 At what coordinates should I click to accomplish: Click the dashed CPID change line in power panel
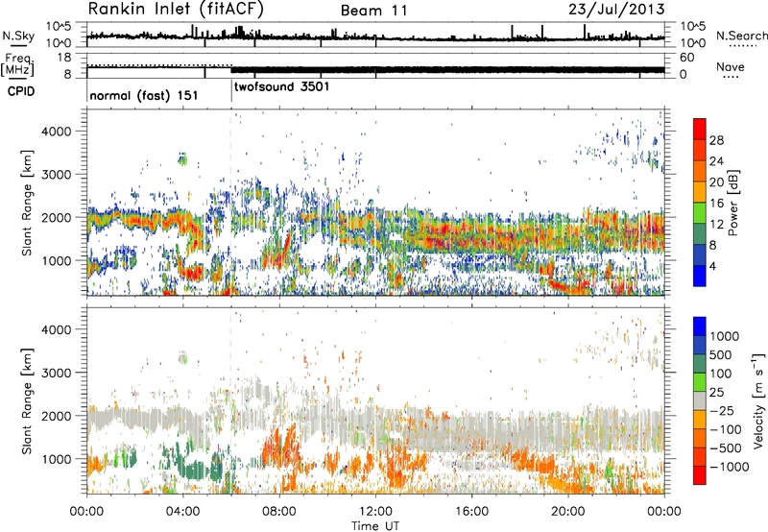(x=230, y=203)
